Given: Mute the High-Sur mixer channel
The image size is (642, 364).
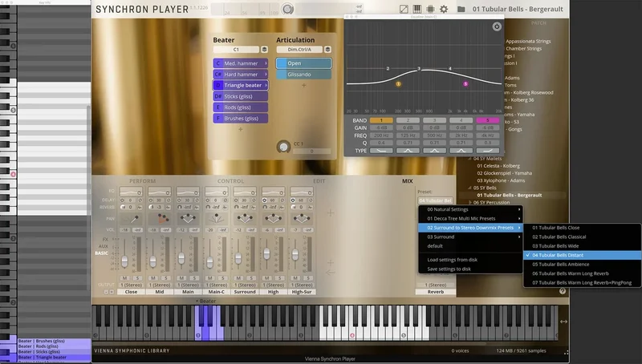Looking at the screenshot, I should (295, 278).
